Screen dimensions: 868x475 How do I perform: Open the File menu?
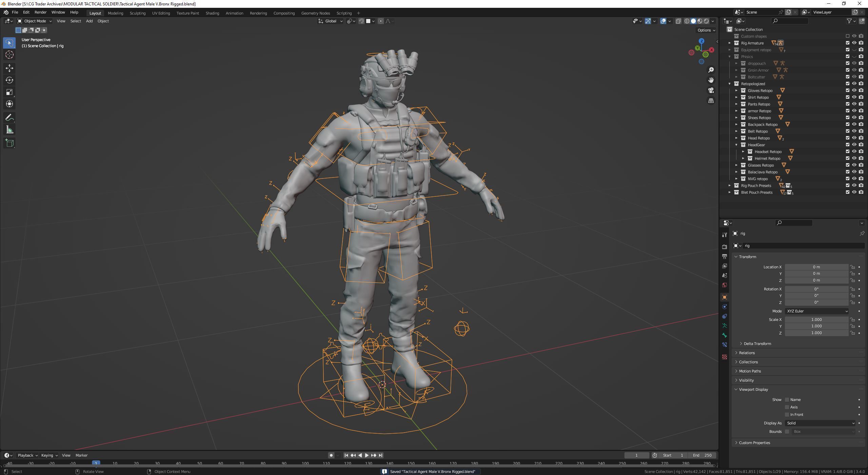tap(15, 12)
